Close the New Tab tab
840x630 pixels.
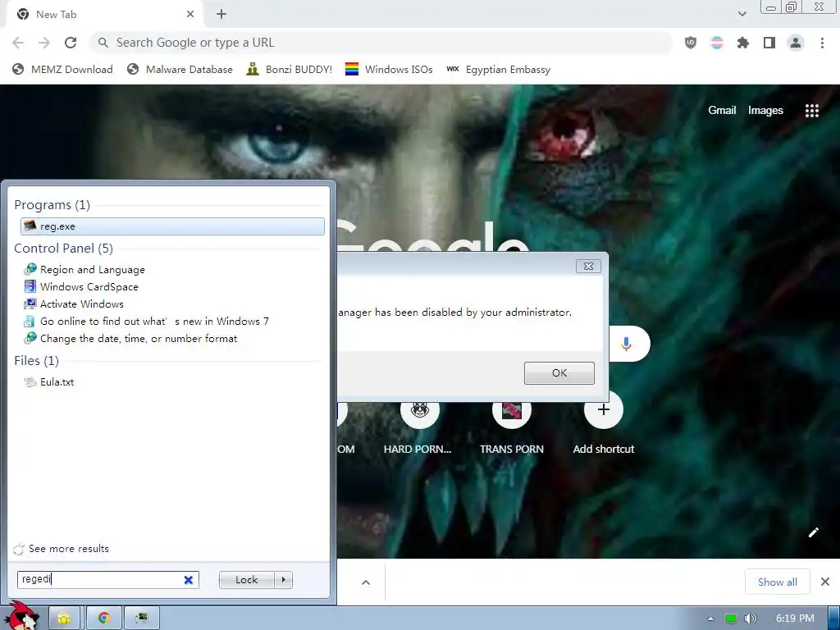pyautogui.click(x=190, y=15)
